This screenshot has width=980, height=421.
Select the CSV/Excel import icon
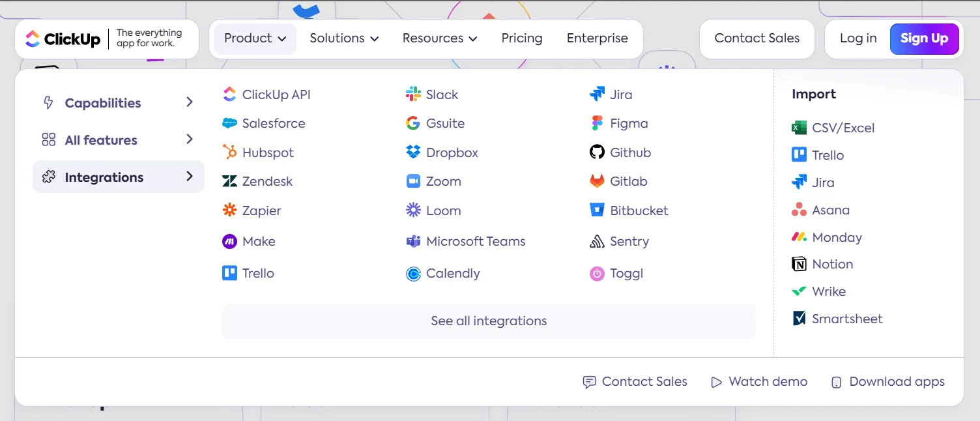[799, 128]
